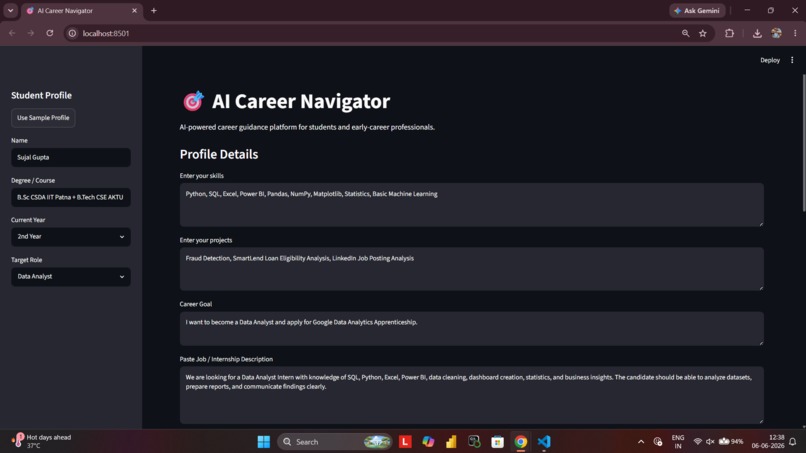Bookmark this page with the star icon

click(x=703, y=33)
